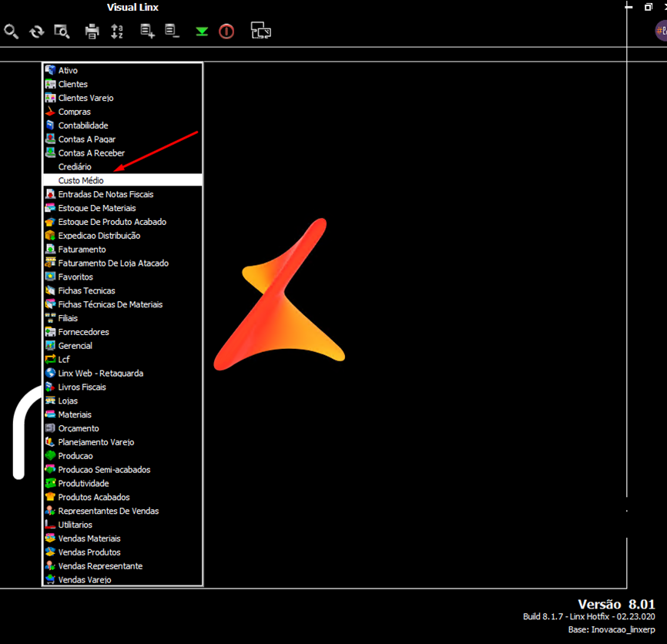Open the Clientes module
Image resolution: width=667 pixels, height=644 pixels.
[x=122, y=84]
